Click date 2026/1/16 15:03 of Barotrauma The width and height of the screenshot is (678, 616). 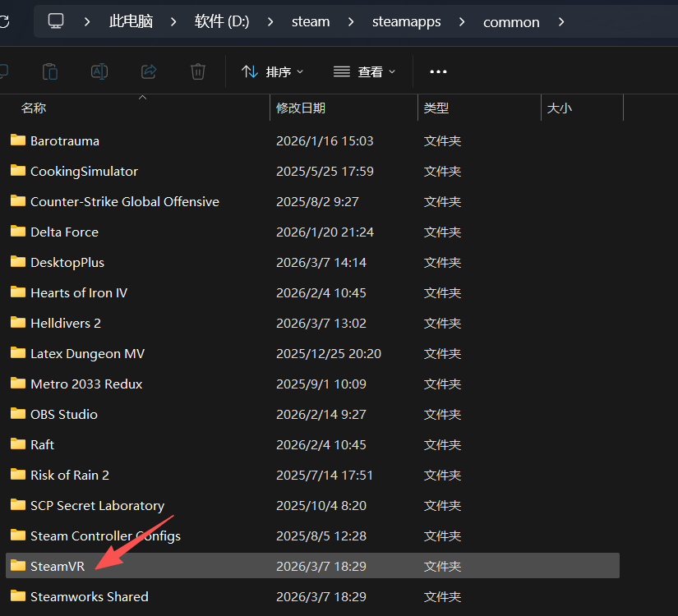click(x=325, y=141)
